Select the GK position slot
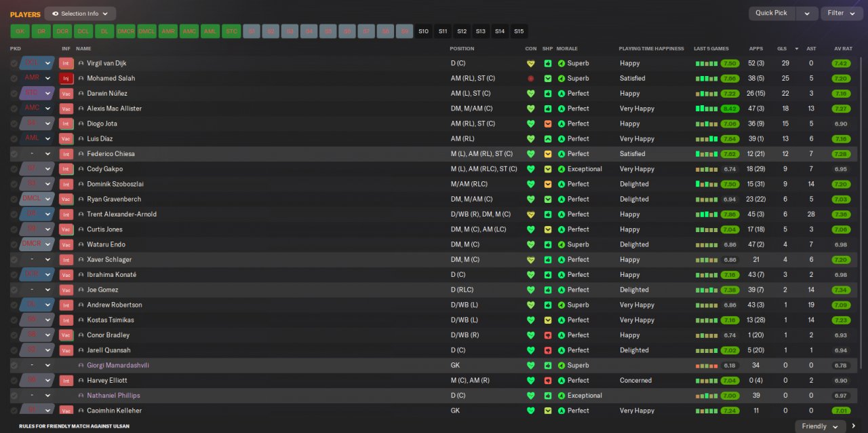 click(x=20, y=31)
